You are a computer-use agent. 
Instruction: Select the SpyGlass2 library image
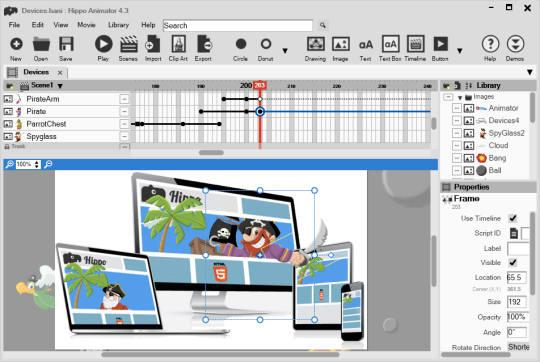506,133
